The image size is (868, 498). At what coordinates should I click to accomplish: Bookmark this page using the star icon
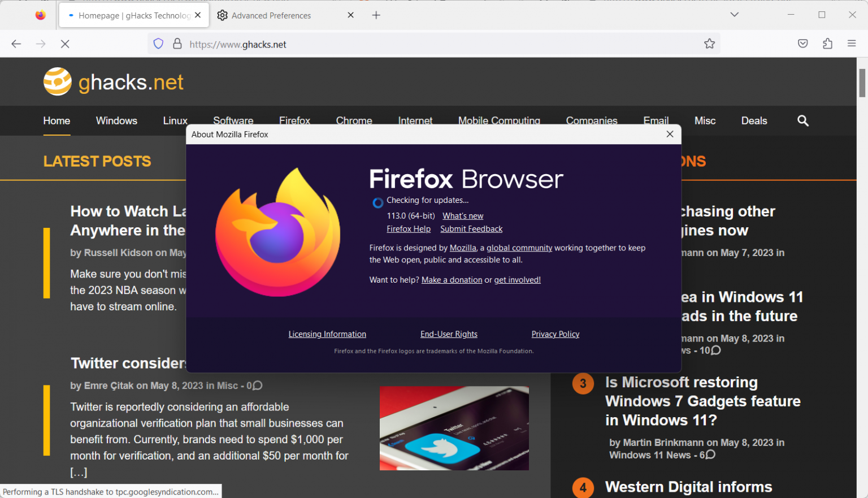[709, 44]
